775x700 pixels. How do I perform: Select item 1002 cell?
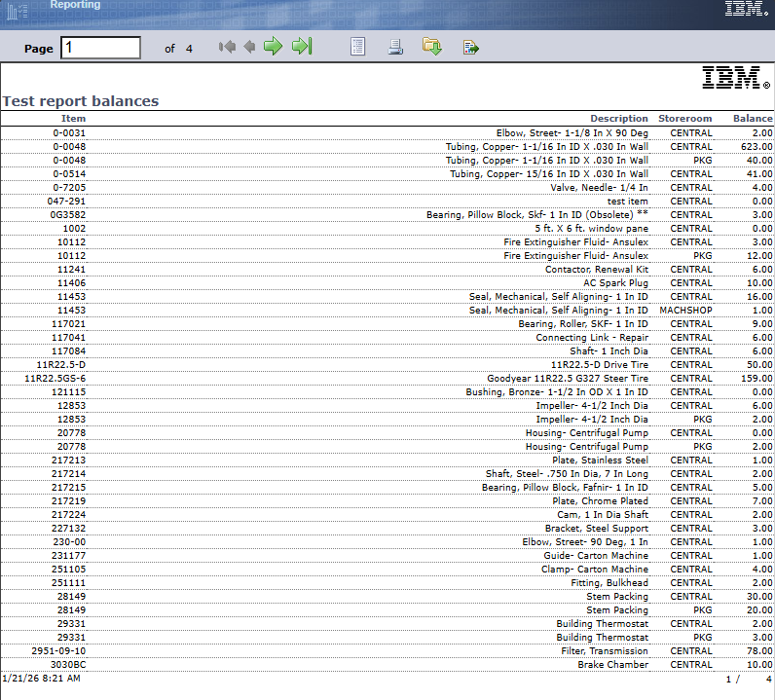(74, 229)
